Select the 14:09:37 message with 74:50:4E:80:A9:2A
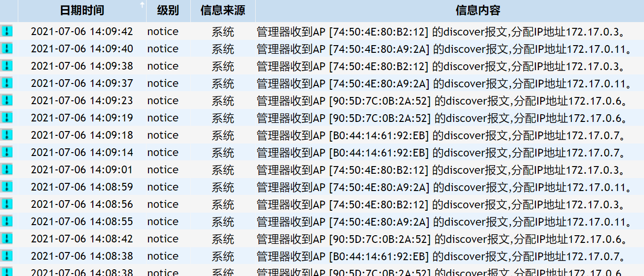Screen dimensions: 644x276 click(x=444, y=84)
